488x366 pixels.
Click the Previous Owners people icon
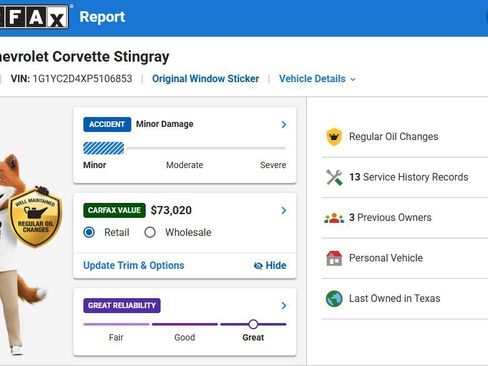click(334, 218)
